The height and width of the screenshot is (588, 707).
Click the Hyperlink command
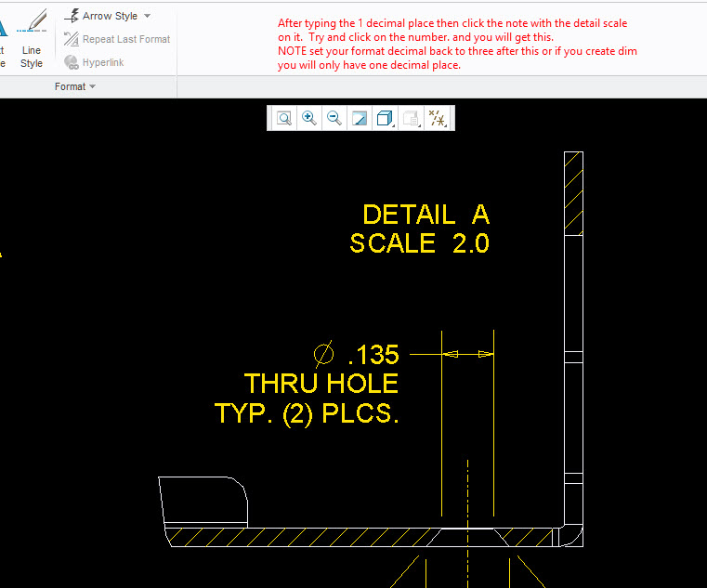tap(94, 62)
